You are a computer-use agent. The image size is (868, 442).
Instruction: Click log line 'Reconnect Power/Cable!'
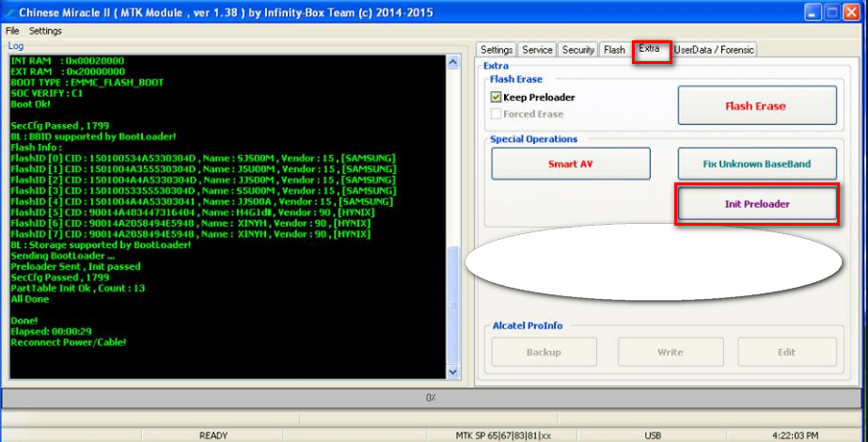(69, 342)
